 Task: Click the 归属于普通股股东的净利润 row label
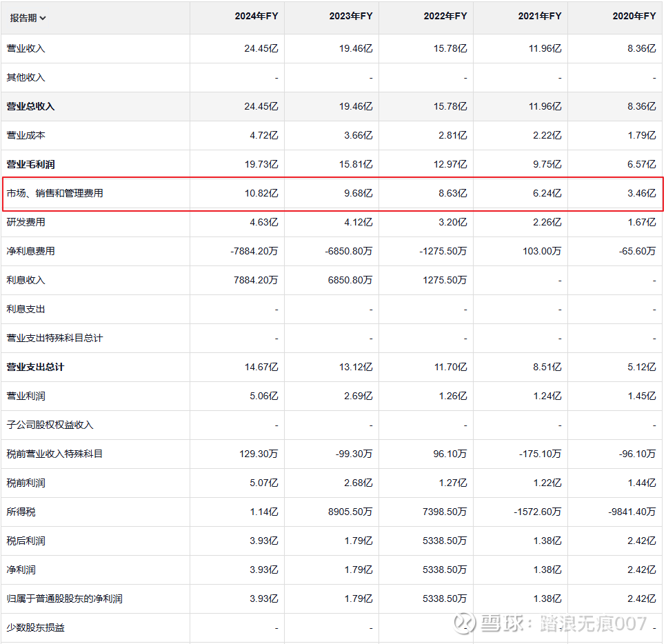[x=64, y=599]
